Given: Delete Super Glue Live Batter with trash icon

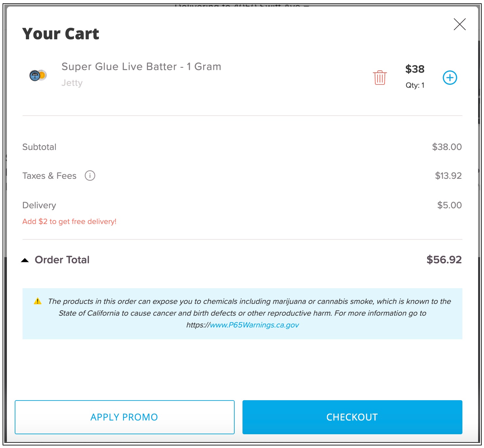Looking at the screenshot, I should [x=380, y=78].
